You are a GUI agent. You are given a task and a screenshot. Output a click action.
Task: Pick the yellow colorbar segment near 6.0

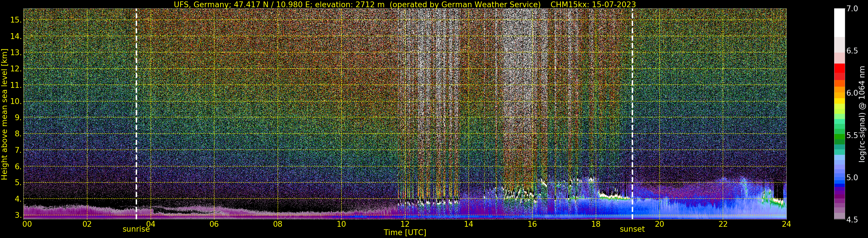pos(839,101)
